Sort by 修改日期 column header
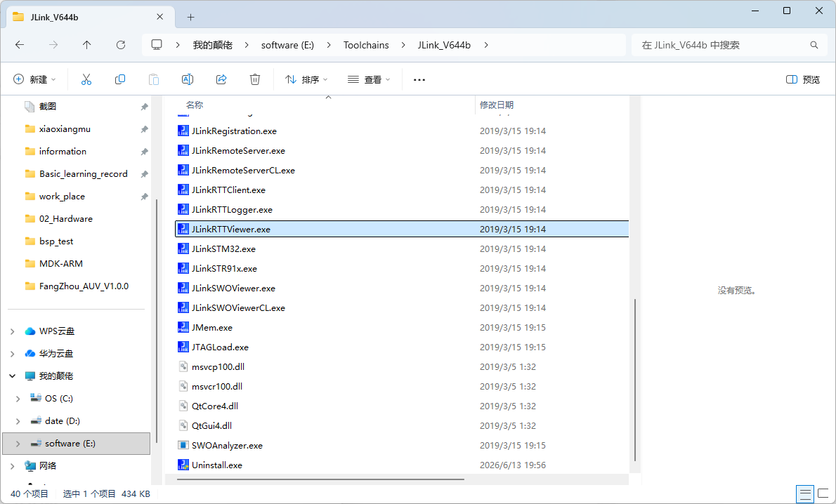 (x=497, y=105)
